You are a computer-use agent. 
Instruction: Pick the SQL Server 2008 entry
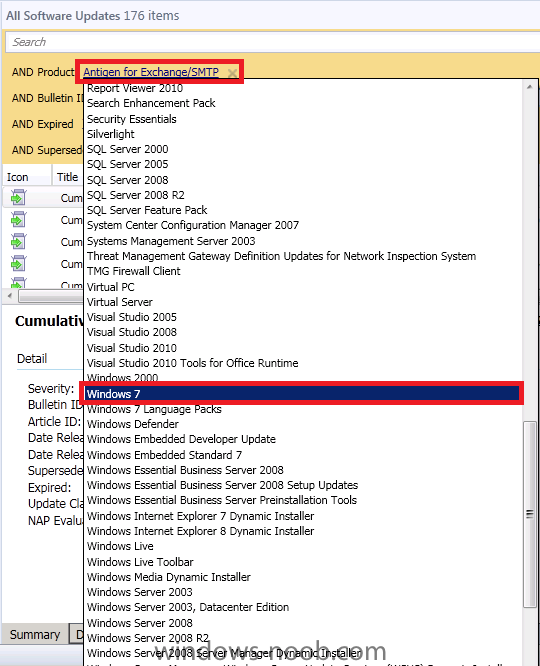[x=127, y=180]
